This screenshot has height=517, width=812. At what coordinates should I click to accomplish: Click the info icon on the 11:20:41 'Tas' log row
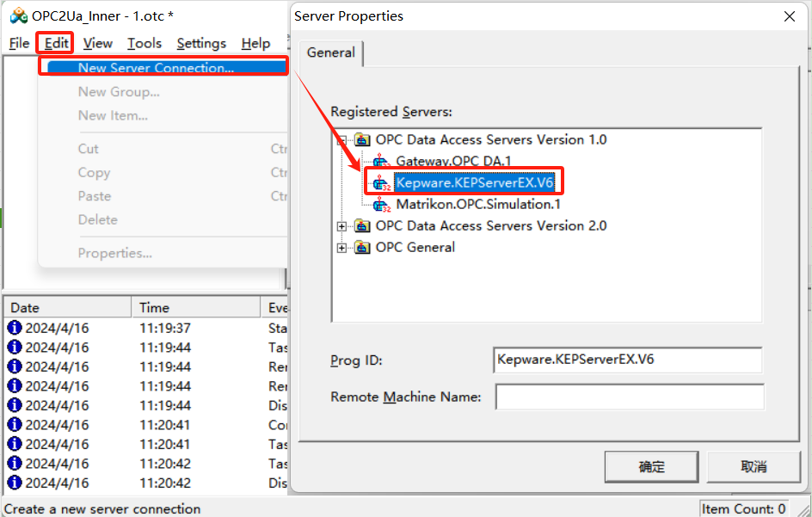click(x=15, y=444)
